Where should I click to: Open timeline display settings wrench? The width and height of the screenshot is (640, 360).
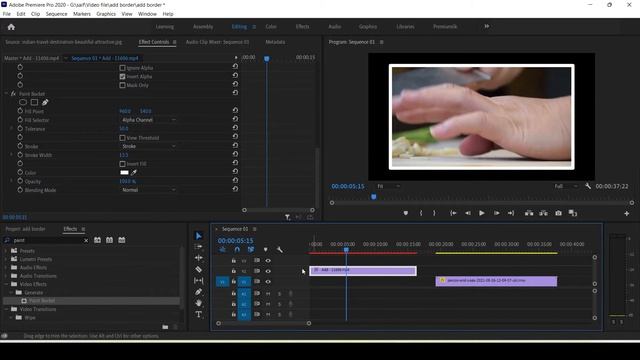click(280, 249)
